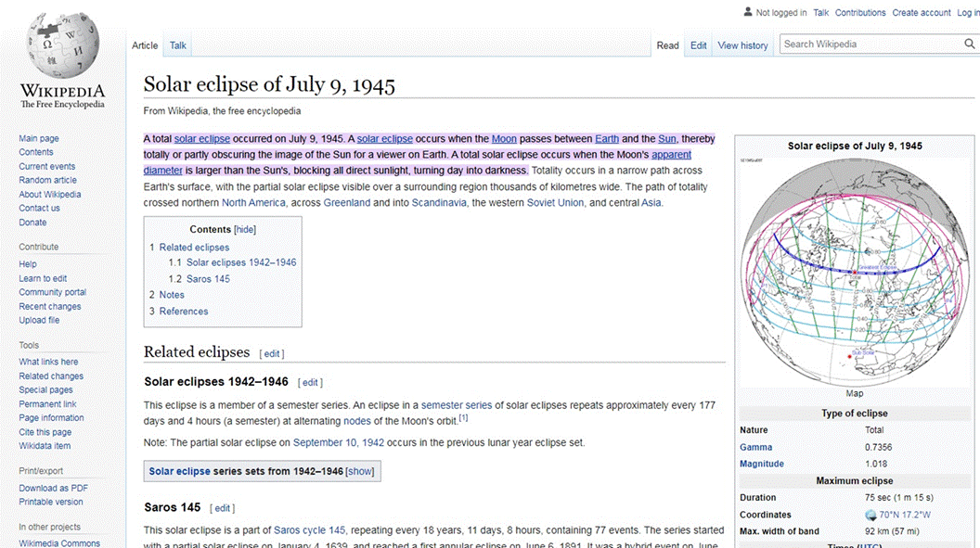Open the Talk link for this IP
The height and width of the screenshot is (548, 980).
(x=820, y=12)
